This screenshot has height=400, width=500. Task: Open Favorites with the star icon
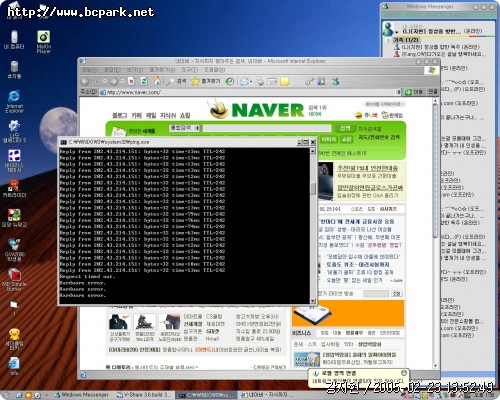tap(205, 81)
